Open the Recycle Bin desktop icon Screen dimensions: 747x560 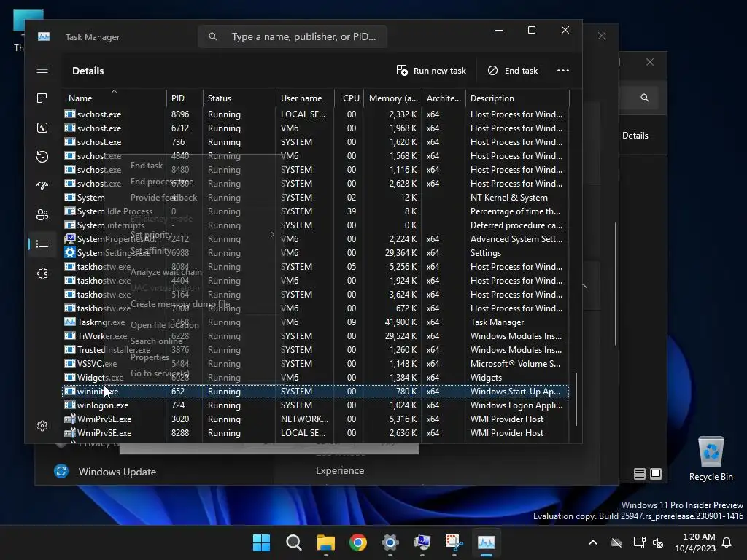(x=711, y=459)
